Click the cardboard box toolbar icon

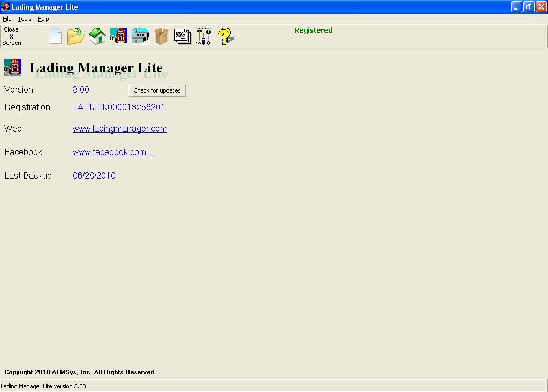pyautogui.click(x=161, y=36)
